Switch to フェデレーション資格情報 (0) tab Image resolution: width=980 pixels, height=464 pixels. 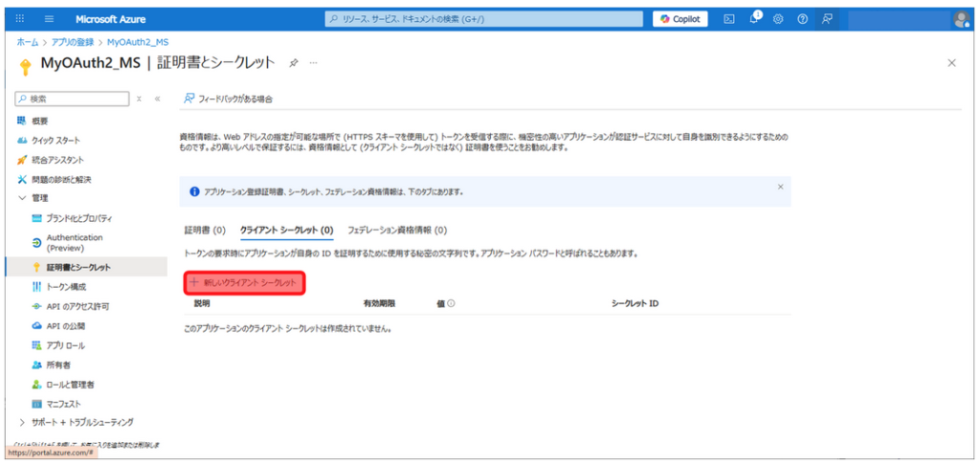[397, 231]
